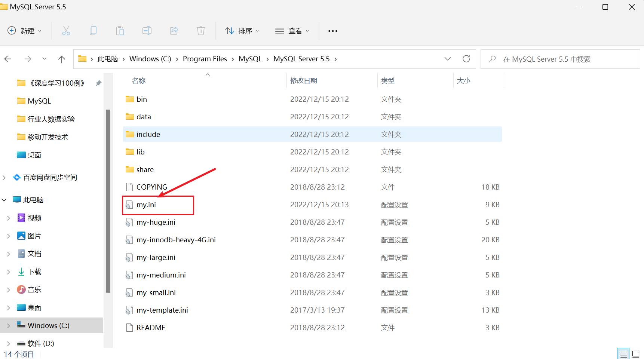Image resolution: width=644 pixels, height=359 pixels.
Task: Select the my-huge.ini file
Action: click(312, 222)
